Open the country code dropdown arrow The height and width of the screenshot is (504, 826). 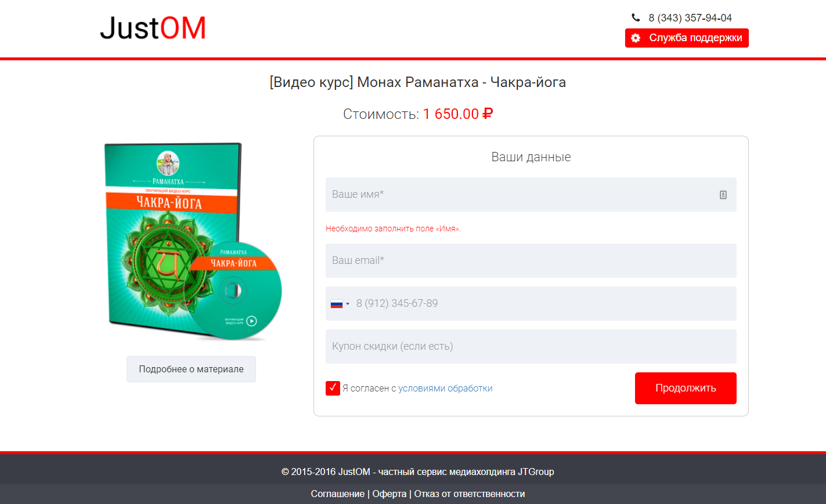click(x=348, y=304)
